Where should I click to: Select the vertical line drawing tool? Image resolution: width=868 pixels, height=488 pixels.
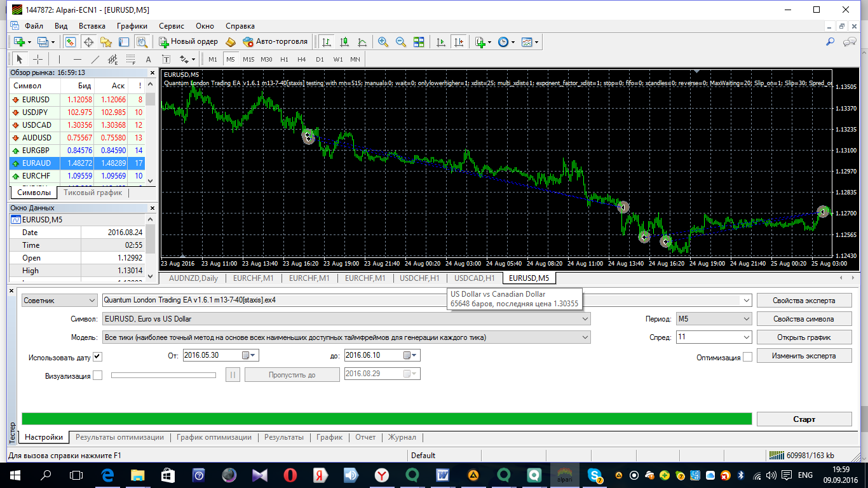(58, 60)
